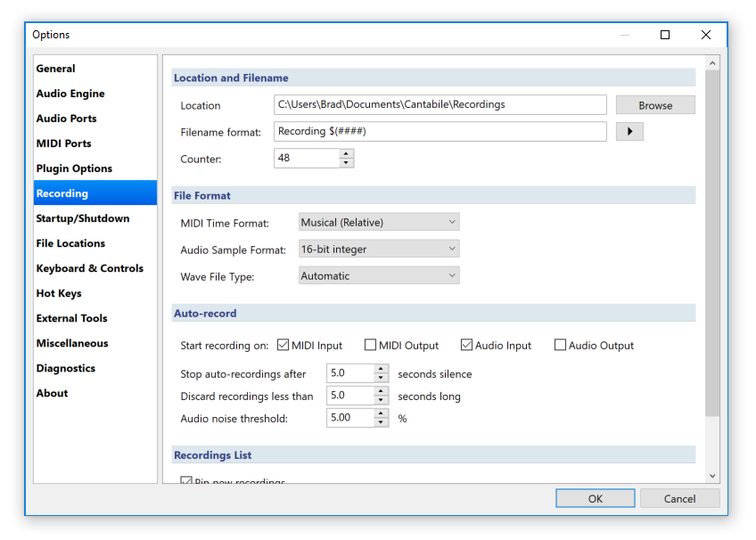Select the MIDI Ports options page
This screenshot has height=540, width=756.
95,143
